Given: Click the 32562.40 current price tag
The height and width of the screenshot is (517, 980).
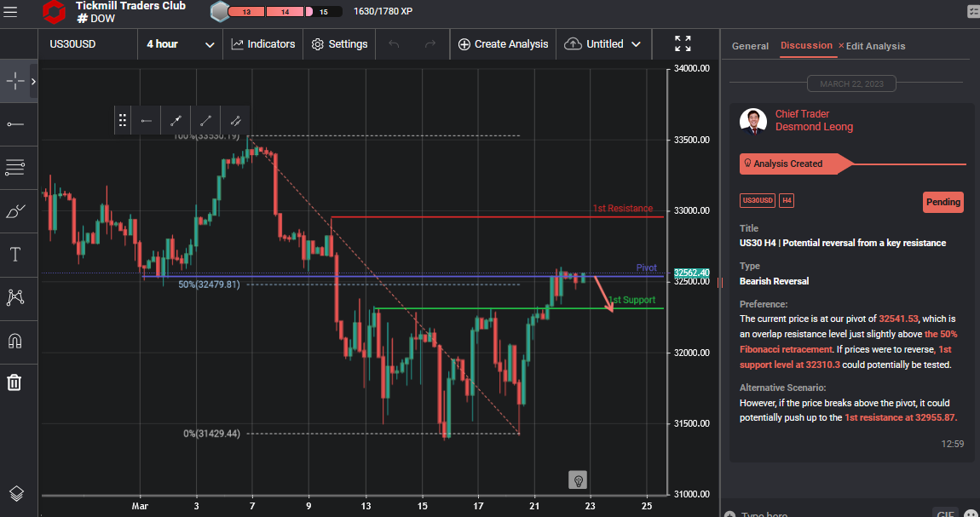Looking at the screenshot, I should 691,273.
